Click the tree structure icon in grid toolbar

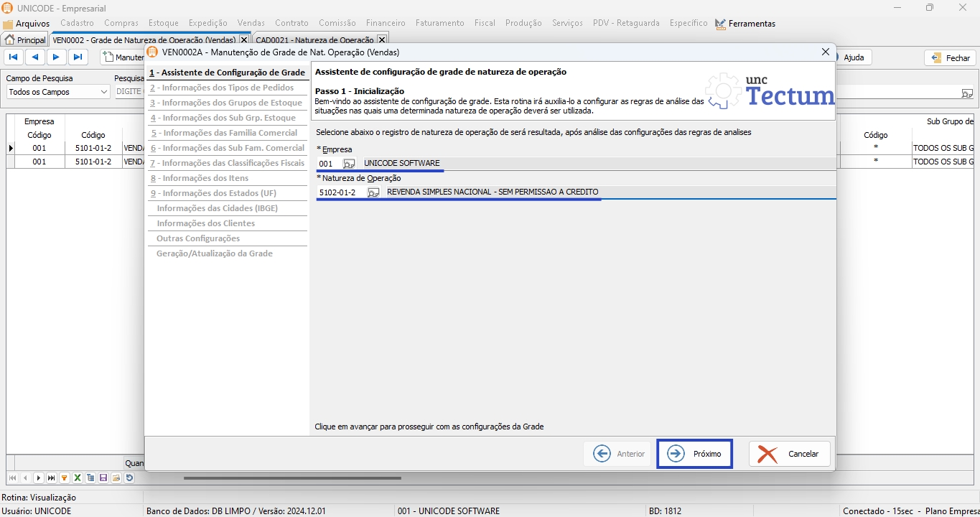click(90, 478)
